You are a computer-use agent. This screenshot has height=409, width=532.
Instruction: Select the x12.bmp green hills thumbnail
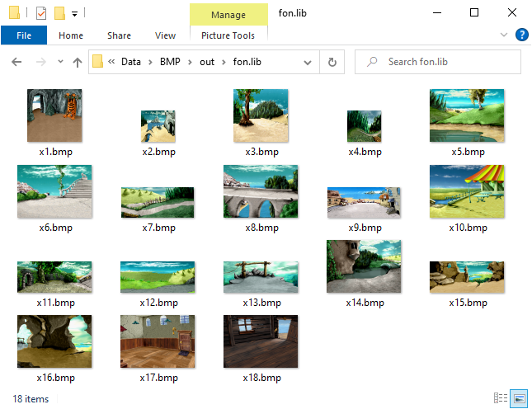[x=158, y=277]
